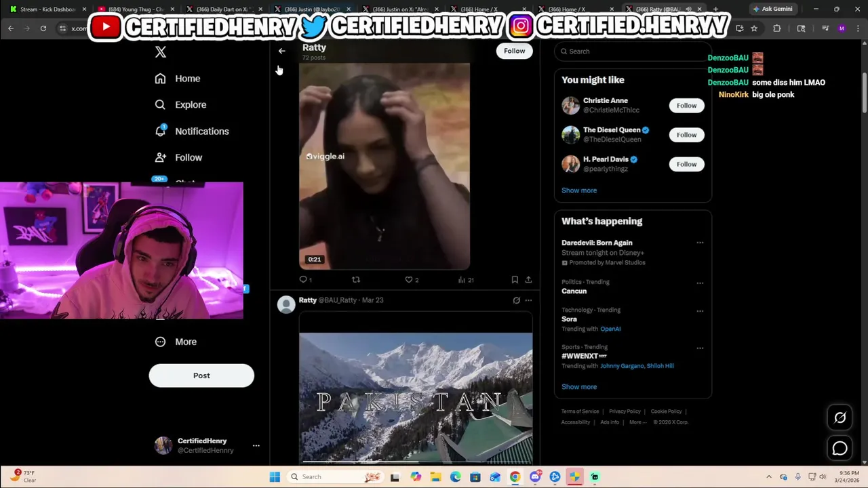This screenshot has height=488, width=868.
Task: Open the Daredevil: Born Again trend
Action: (x=597, y=243)
